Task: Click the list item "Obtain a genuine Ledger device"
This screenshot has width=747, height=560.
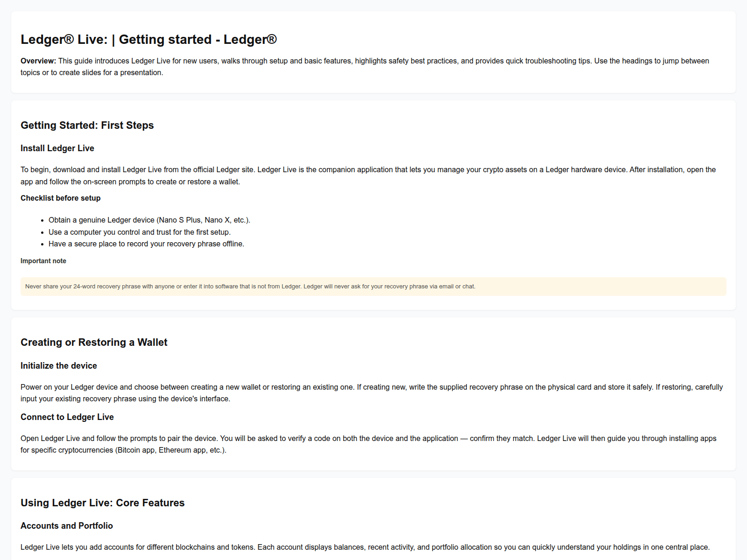Action: click(x=149, y=220)
